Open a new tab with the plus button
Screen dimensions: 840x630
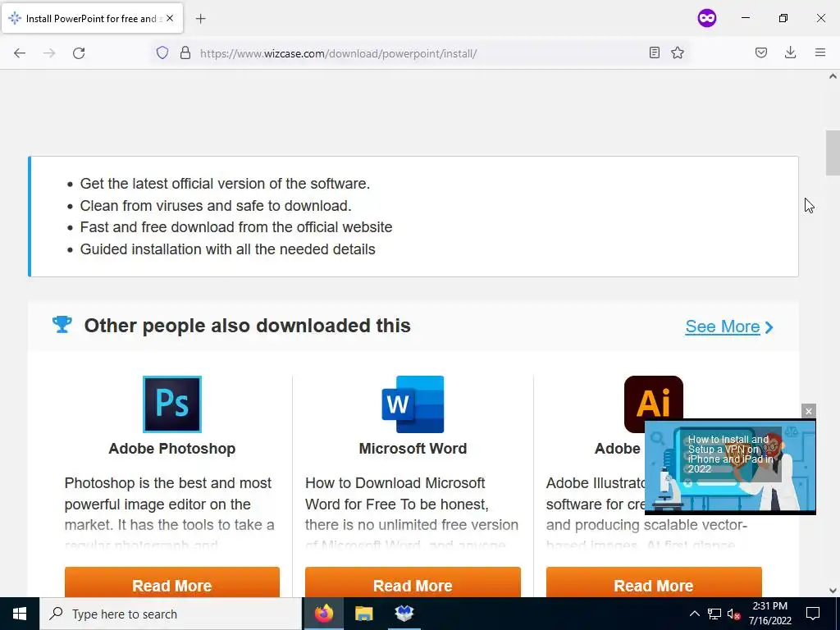click(200, 19)
